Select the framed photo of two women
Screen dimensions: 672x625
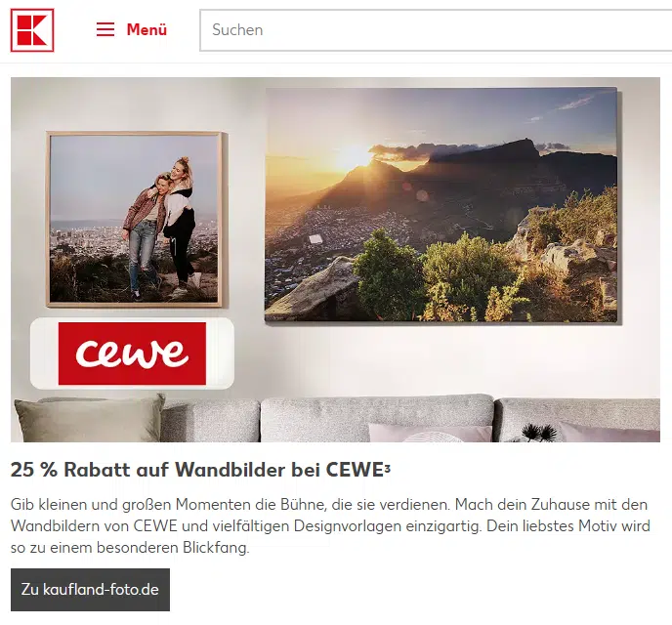[x=134, y=219]
